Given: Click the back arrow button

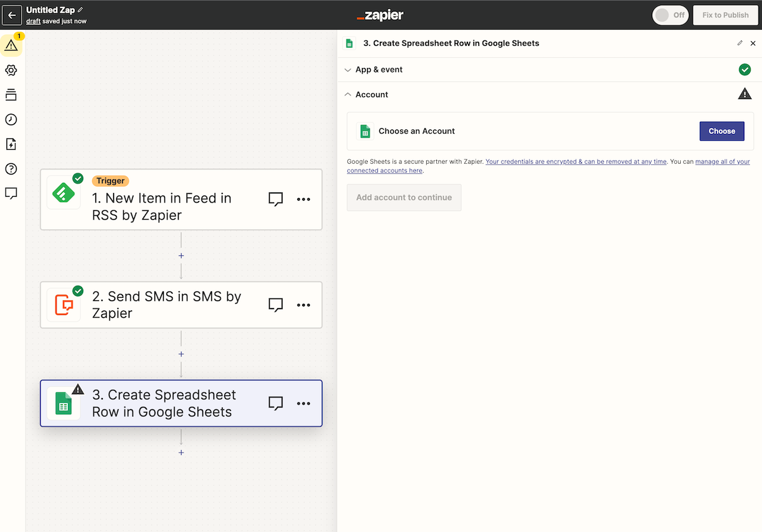Looking at the screenshot, I should click(12, 15).
